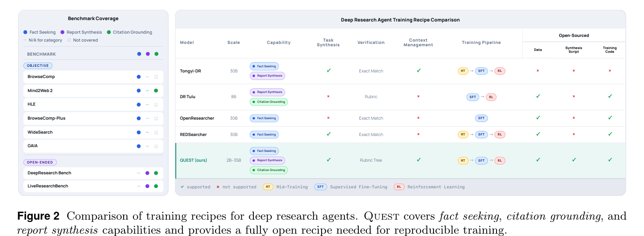Click OpenResearcher Fact Seeking capability pill
644x236 pixels.
click(264, 118)
